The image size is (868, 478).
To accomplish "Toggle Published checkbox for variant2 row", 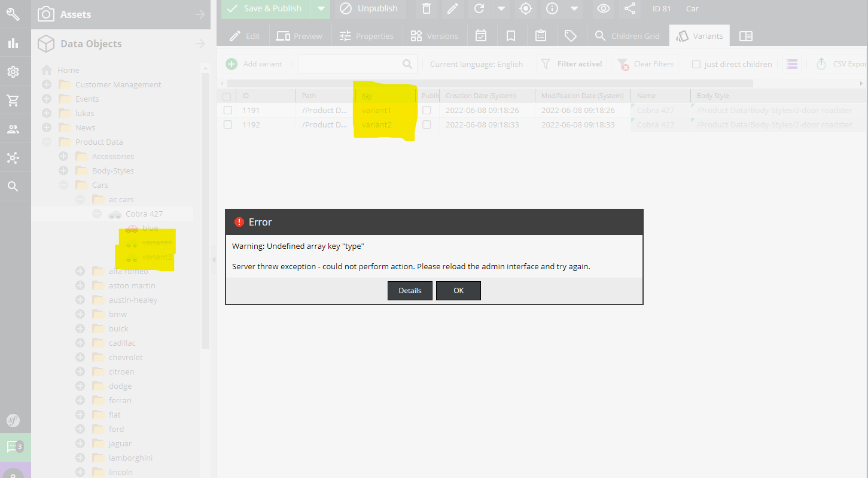I will click(427, 124).
